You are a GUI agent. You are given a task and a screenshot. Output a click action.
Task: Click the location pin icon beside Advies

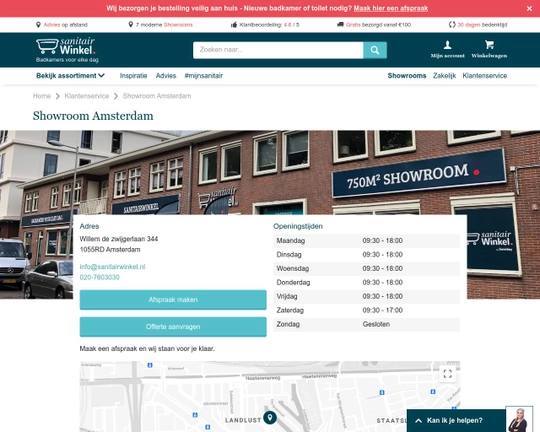click(x=38, y=25)
